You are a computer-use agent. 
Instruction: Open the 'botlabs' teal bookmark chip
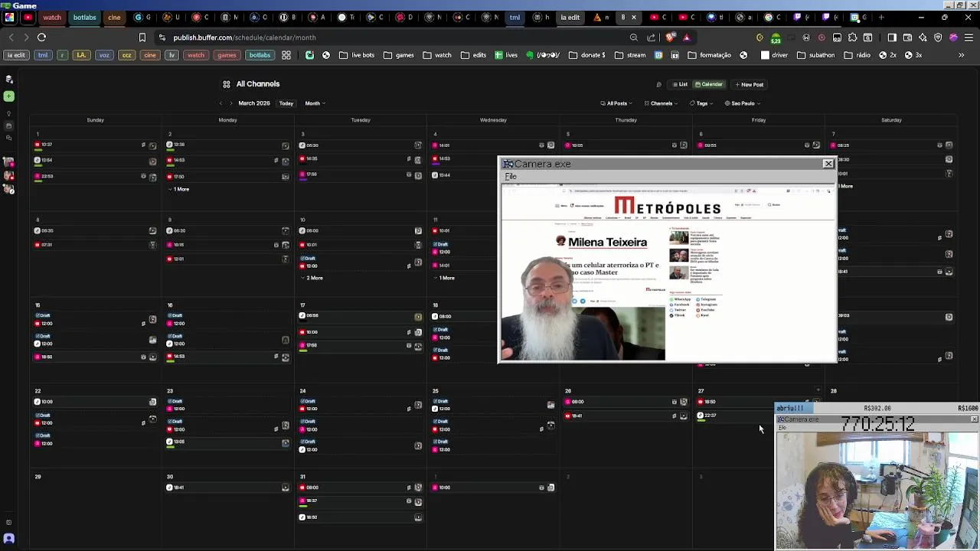click(x=260, y=55)
